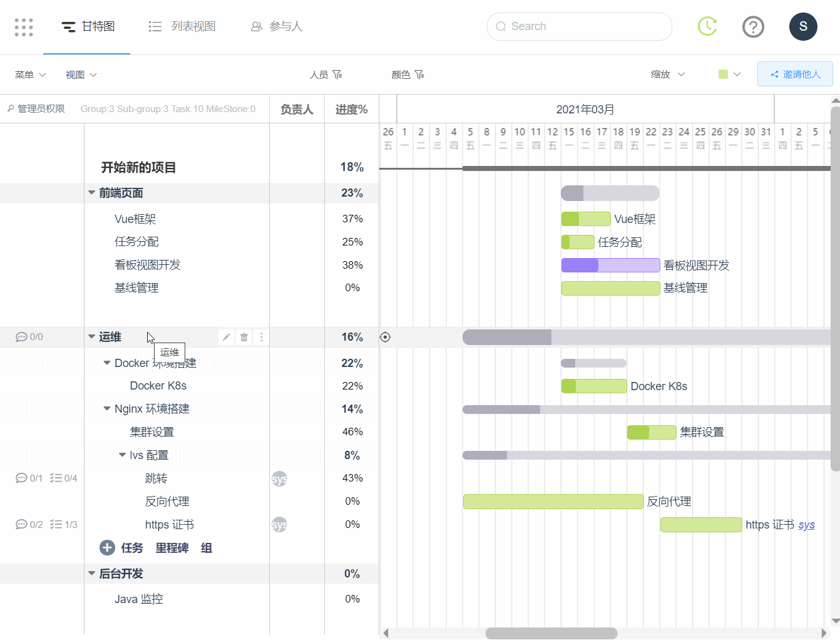Open the 人员 filter

pyautogui.click(x=326, y=75)
